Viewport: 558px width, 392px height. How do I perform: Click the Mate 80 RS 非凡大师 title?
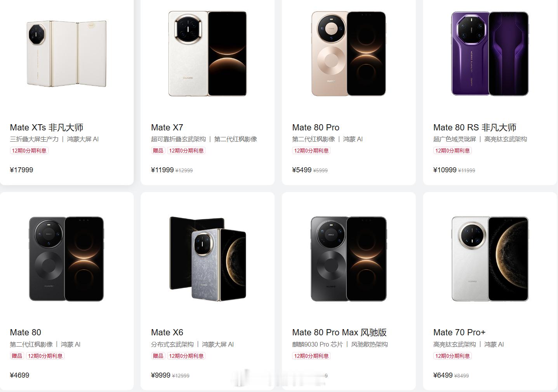[475, 127]
